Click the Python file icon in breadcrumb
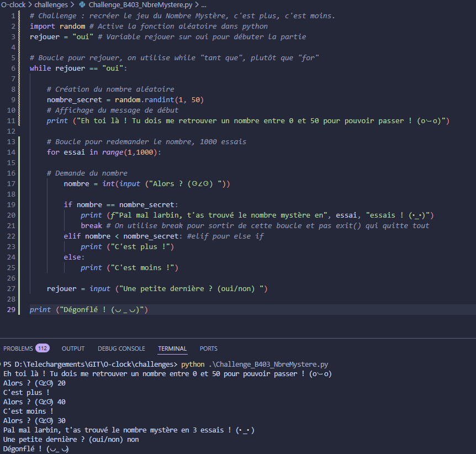This screenshot has height=454, width=476. [82, 4]
